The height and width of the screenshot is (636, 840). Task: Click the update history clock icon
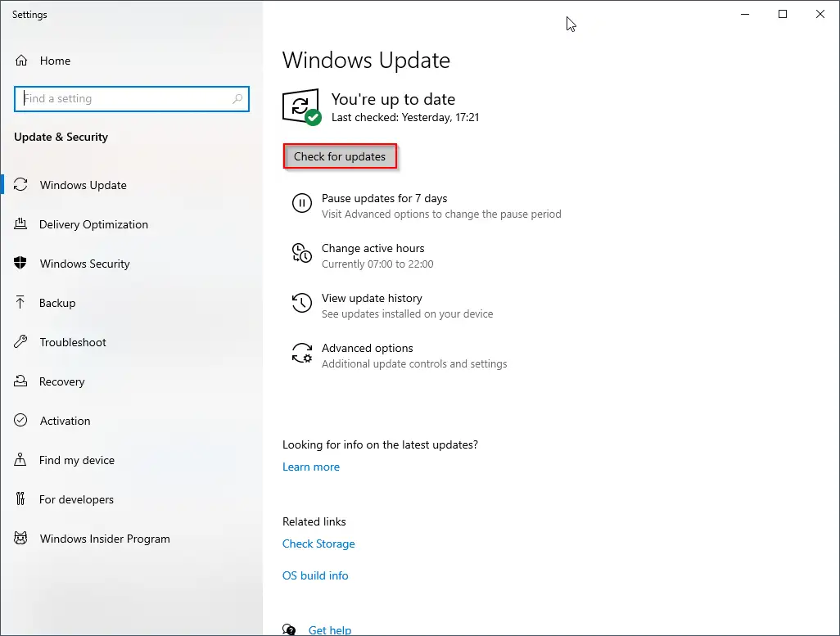click(x=301, y=303)
